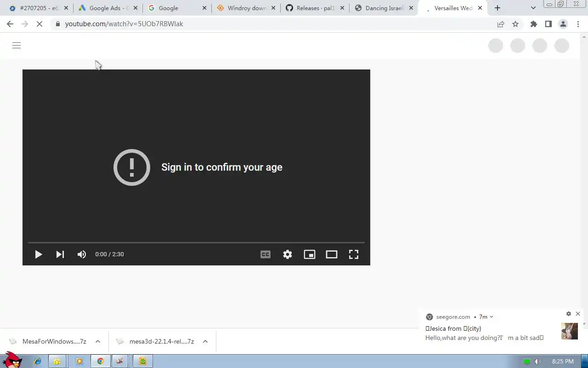The height and width of the screenshot is (368, 588).
Task: Close the Google Ads tab
Action: (135, 8)
